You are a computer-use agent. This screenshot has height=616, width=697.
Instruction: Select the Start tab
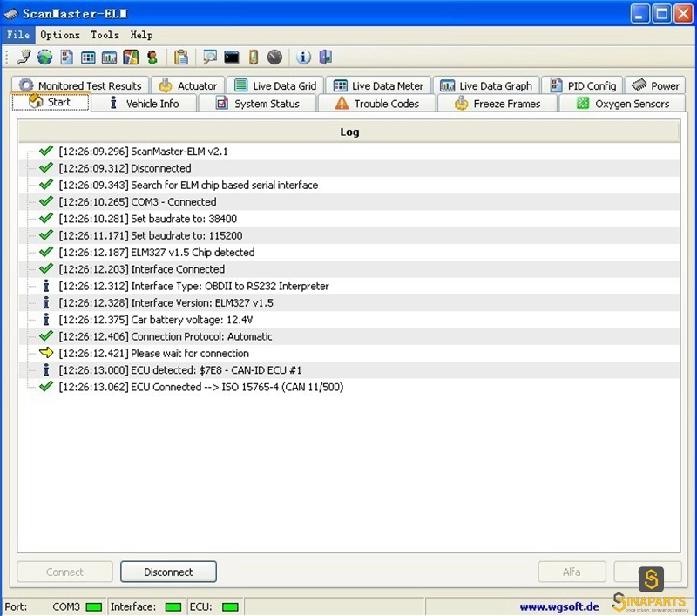51,102
